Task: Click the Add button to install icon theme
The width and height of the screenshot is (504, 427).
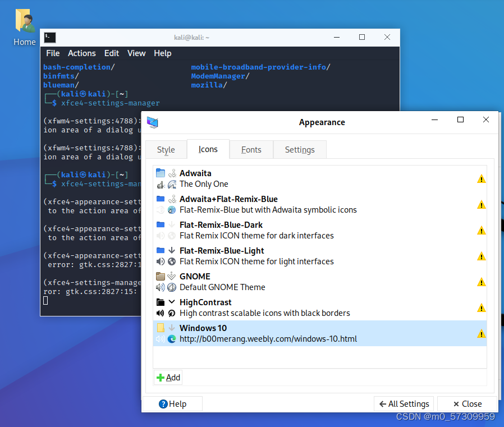Action: click(168, 378)
